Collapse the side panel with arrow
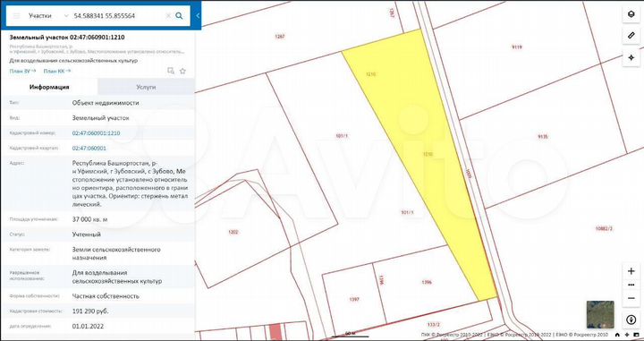Image resolution: width=644 pixels, height=341 pixels. (198, 16)
